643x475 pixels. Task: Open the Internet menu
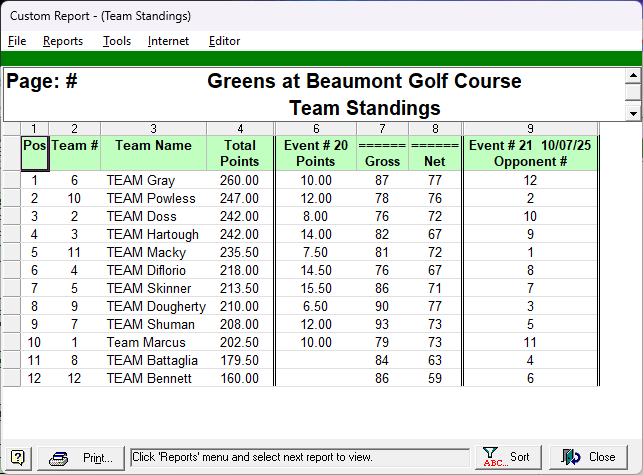pyautogui.click(x=168, y=41)
